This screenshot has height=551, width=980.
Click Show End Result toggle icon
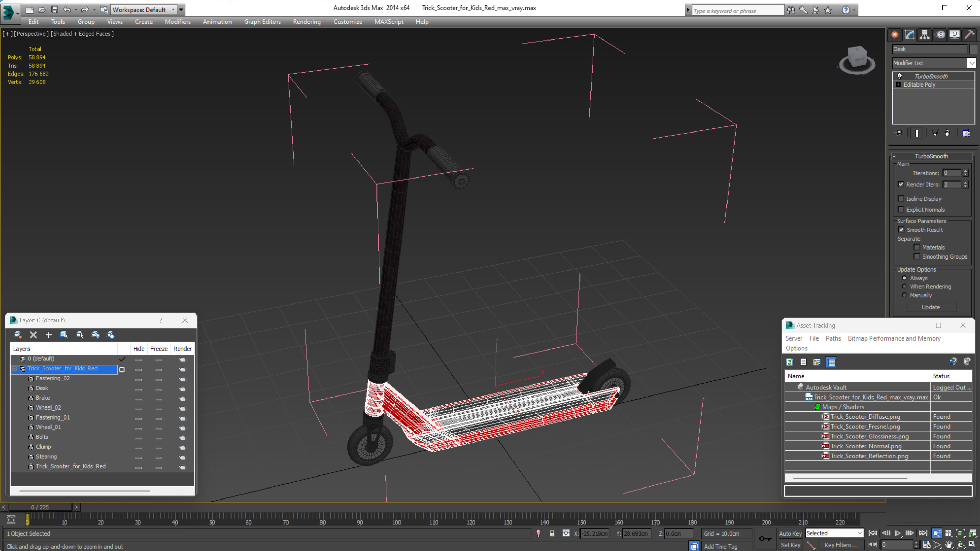coord(917,133)
